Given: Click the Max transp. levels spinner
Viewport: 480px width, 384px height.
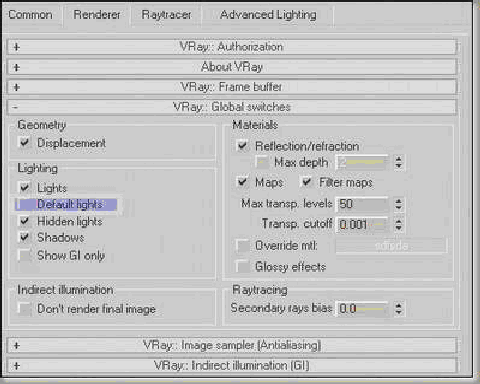Looking at the screenshot, I should 398,204.
